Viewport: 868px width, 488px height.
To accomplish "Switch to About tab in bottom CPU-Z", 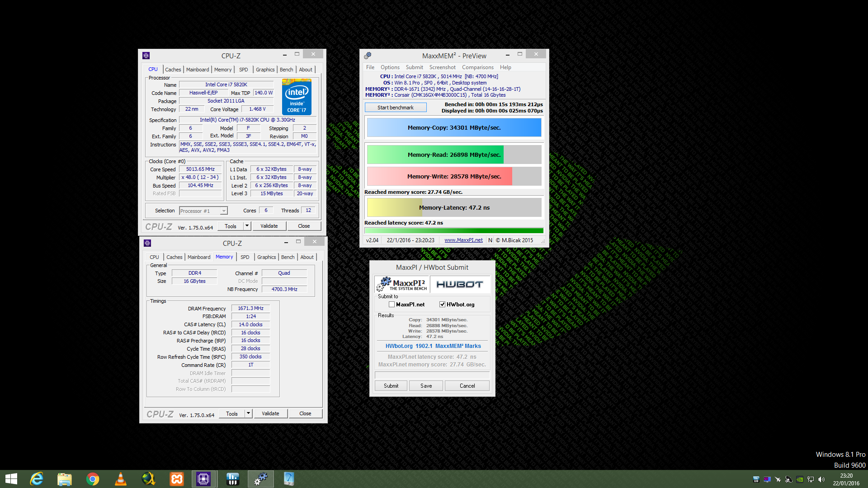I will [x=307, y=257].
